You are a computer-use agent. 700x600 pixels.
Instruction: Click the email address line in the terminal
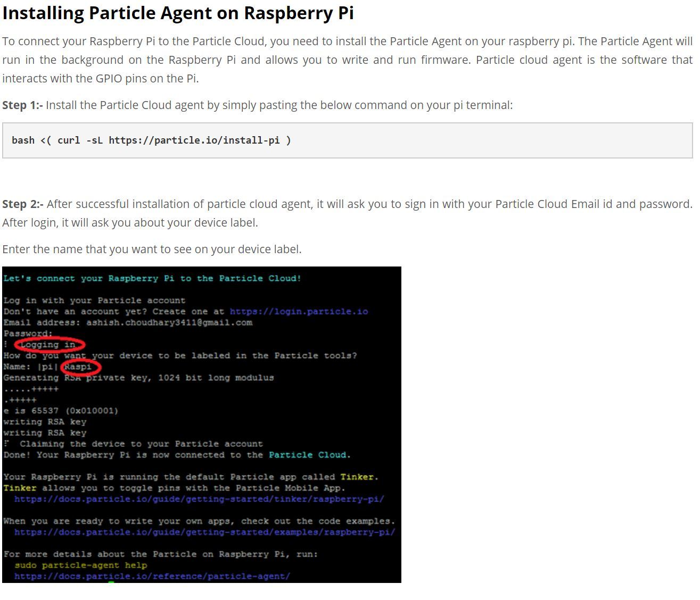pyautogui.click(x=128, y=322)
